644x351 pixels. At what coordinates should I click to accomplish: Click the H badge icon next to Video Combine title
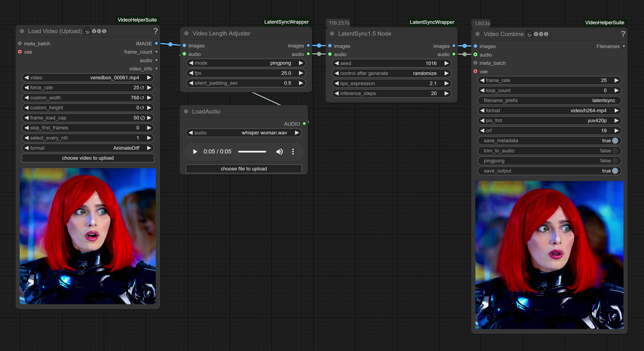pos(541,34)
